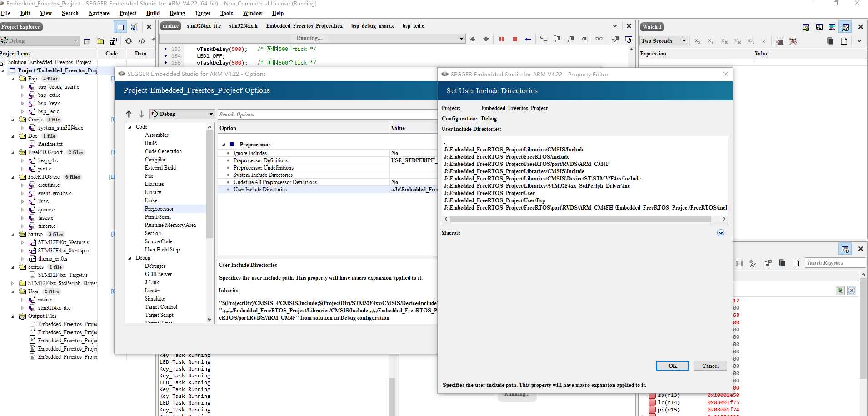This screenshot has width=868, height=416.
Task: Pause execution with the red Break button
Action: 501,39
